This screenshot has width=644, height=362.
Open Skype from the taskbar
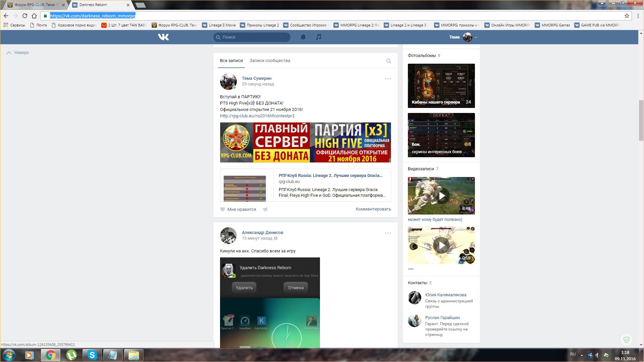click(x=92, y=355)
